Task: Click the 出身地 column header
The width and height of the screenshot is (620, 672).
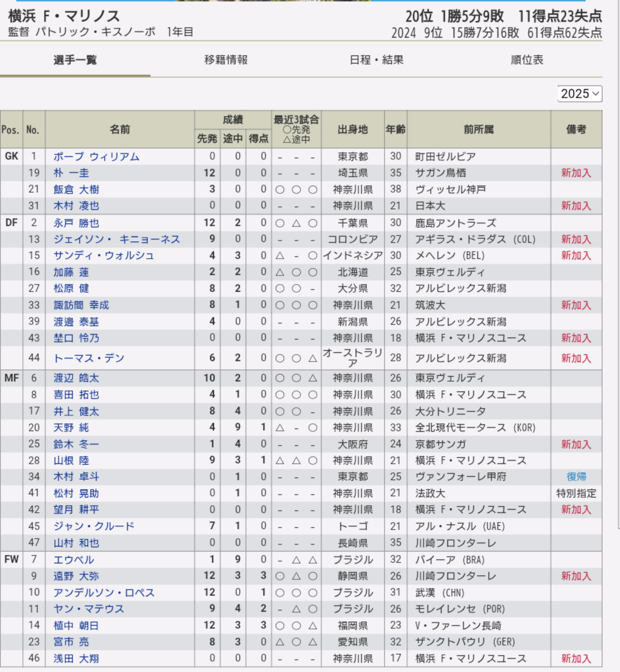Action: (353, 129)
